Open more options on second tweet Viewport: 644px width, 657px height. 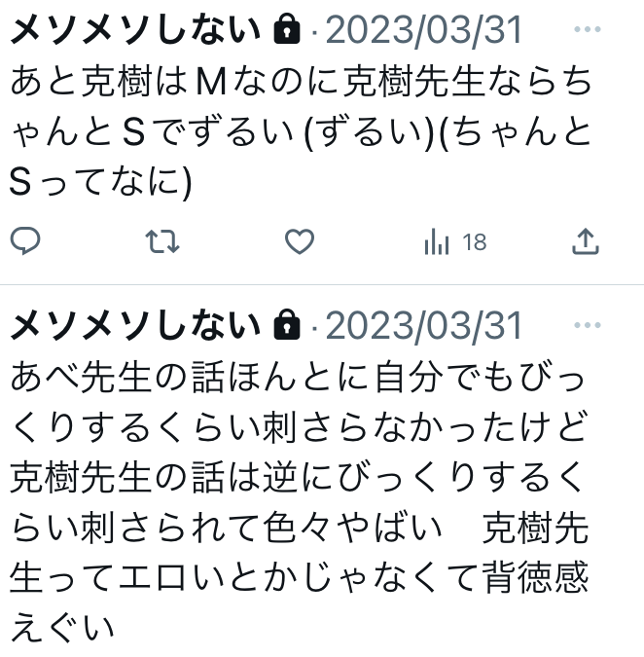point(588,325)
